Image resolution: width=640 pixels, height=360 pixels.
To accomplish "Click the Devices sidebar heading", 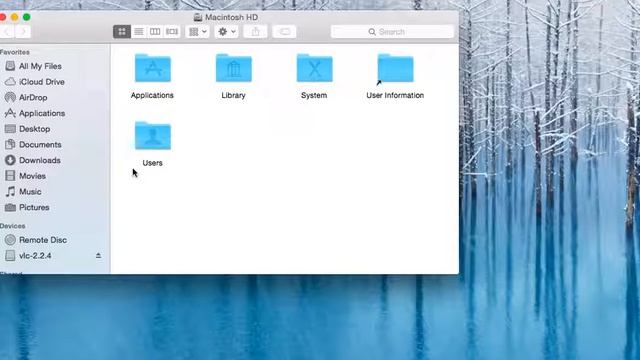I will (x=12, y=226).
